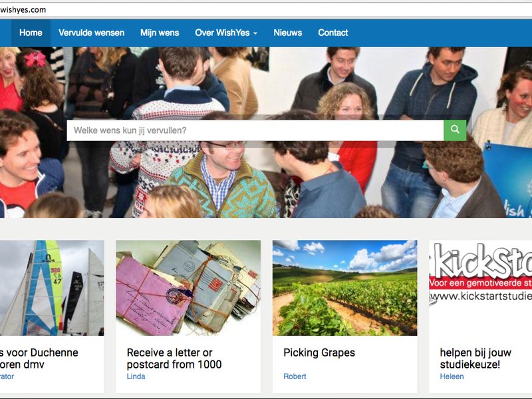Open the Vervulde wensen page
The width and height of the screenshot is (532, 399).
91,33
